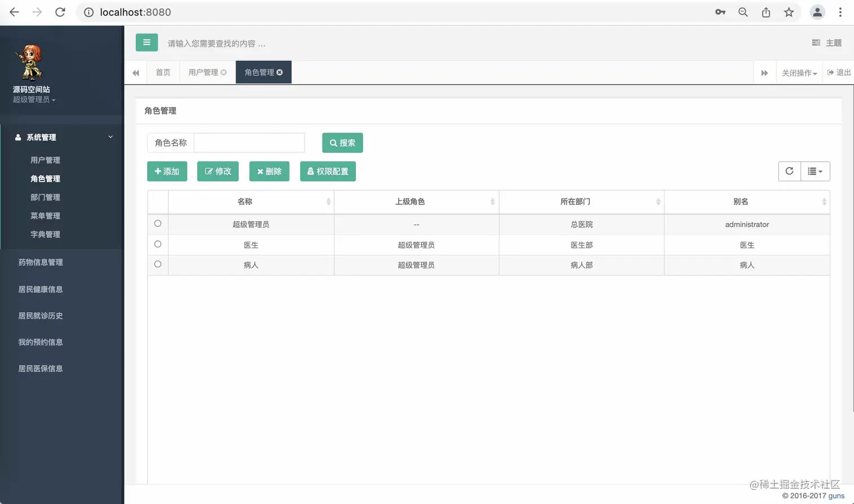The height and width of the screenshot is (504, 854).
Task: Open 居民就诊历史 menu
Action: click(41, 315)
